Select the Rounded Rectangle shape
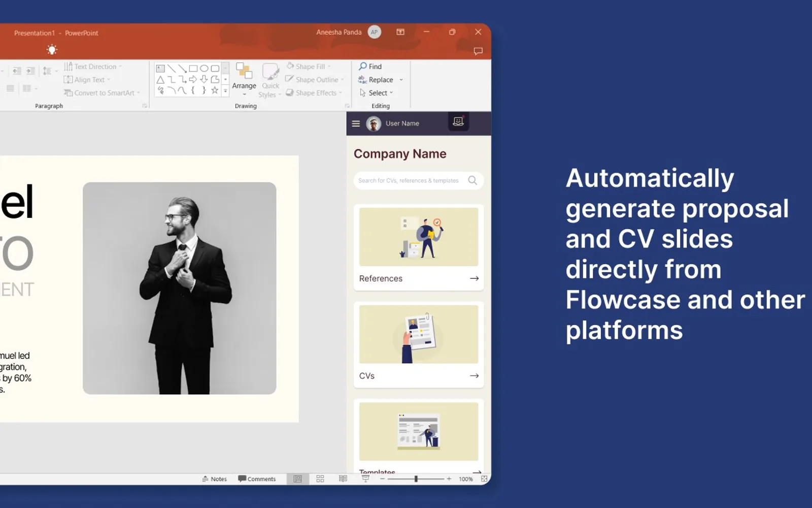Screen dimensions: 812x508 coord(215,69)
